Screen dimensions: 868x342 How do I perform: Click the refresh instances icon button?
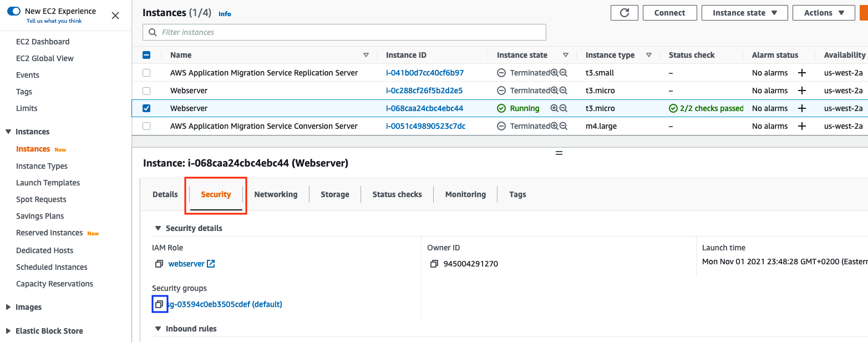point(625,13)
